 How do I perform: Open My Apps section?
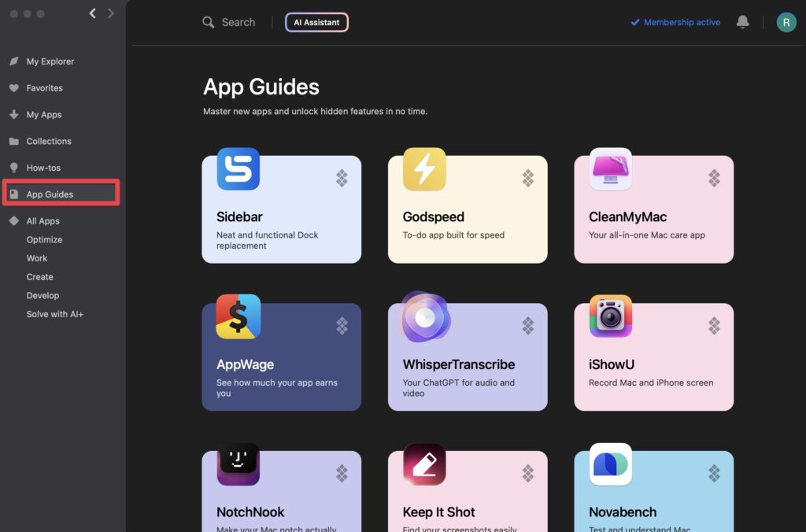tap(44, 115)
